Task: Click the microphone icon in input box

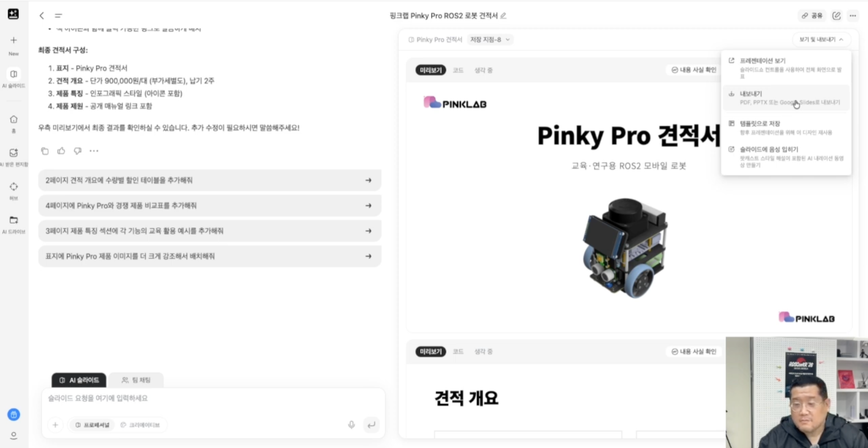Action: pos(352,425)
